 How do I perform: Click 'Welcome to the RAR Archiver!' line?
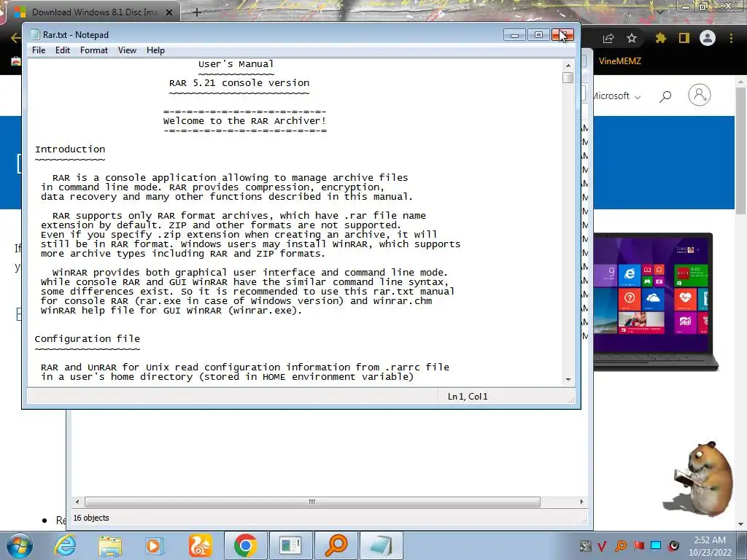coord(245,120)
